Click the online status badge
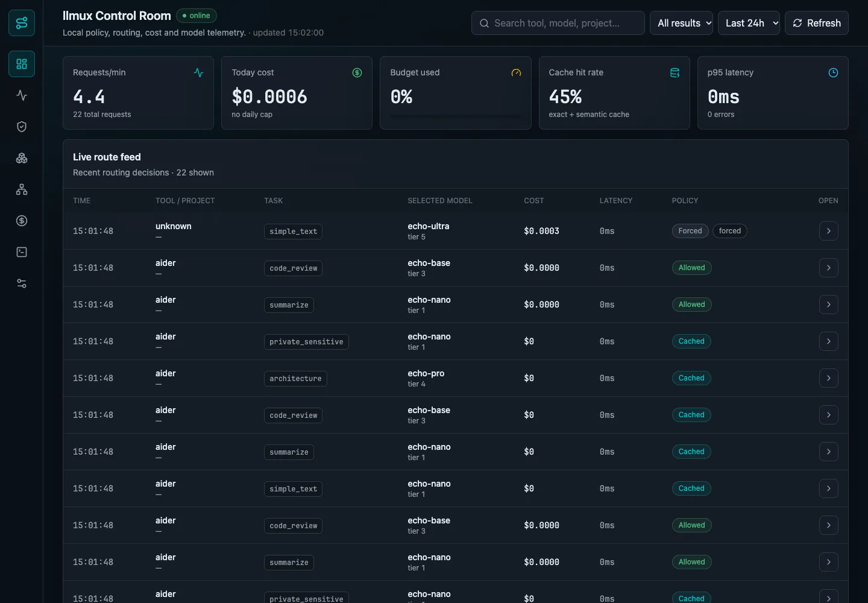 point(197,16)
